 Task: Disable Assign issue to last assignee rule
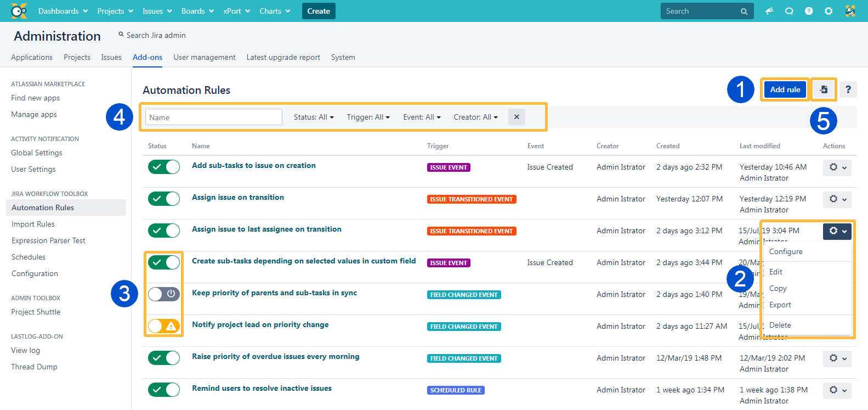[x=164, y=231]
